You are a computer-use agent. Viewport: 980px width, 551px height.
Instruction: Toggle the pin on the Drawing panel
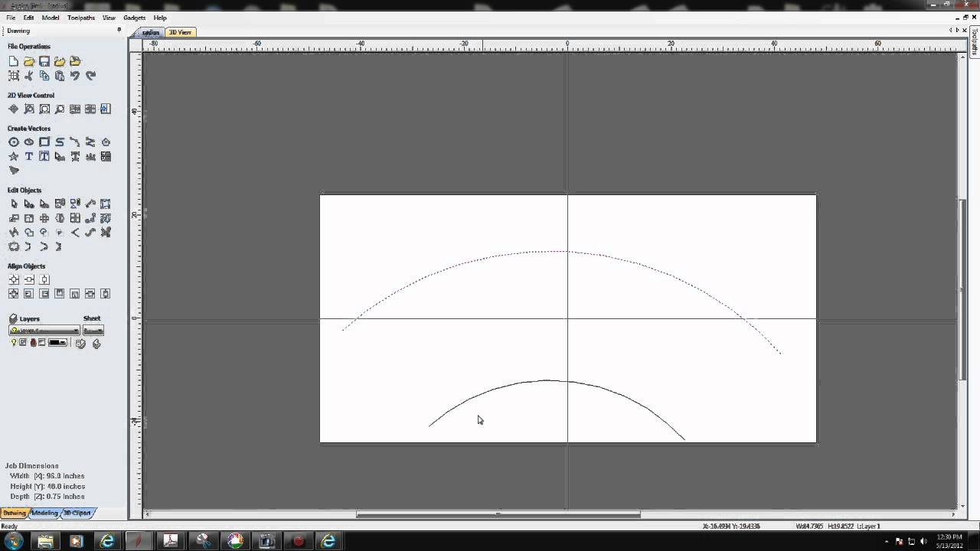119,31
